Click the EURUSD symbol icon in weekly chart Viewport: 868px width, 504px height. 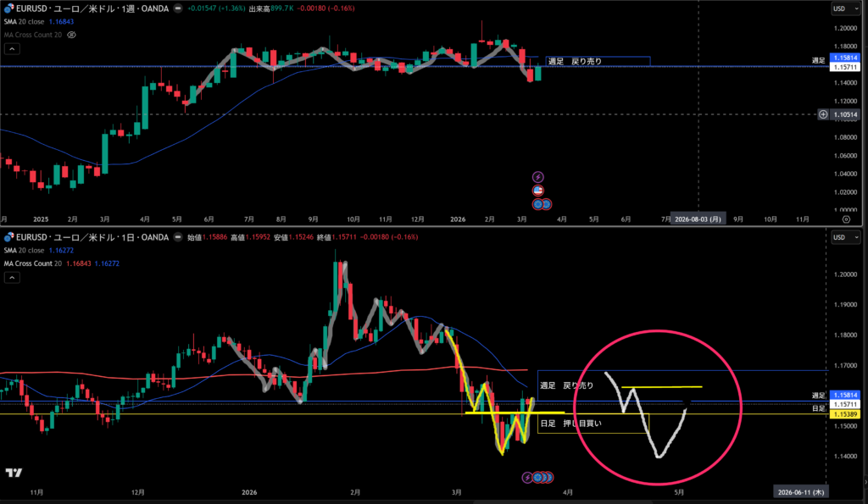[x=8, y=8]
